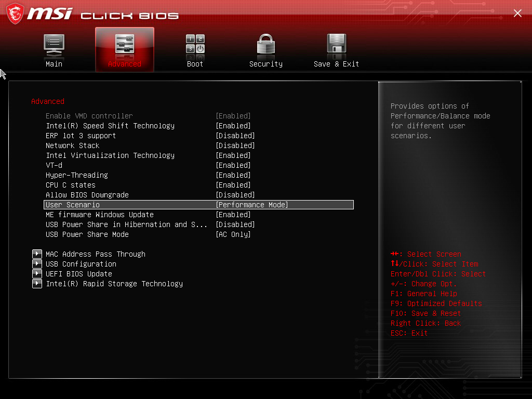Select the Hyper-Threading label
532x399 pixels.
click(77, 175)
